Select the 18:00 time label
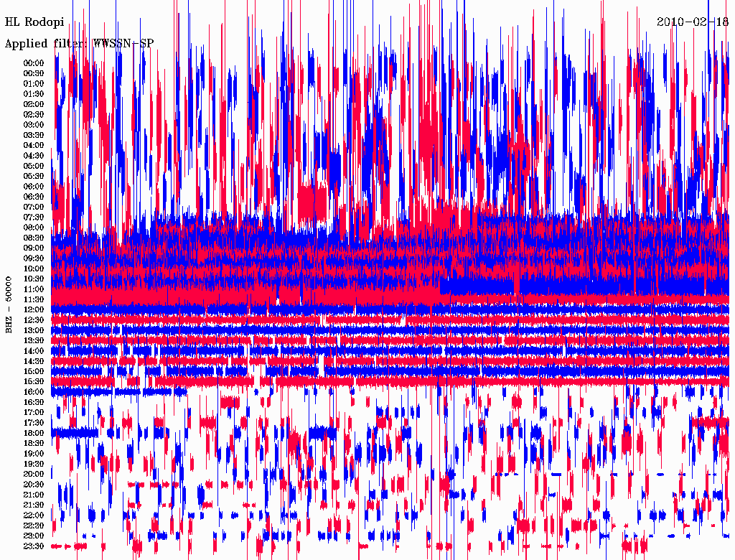 [x=34, y=434]
